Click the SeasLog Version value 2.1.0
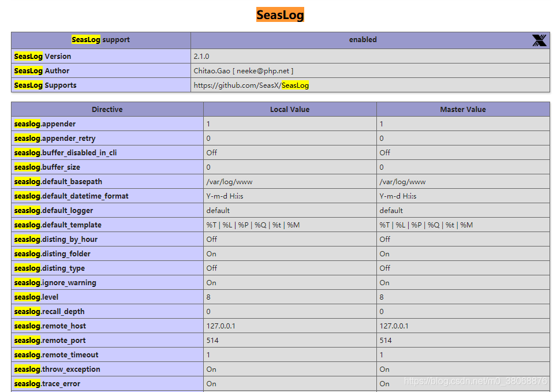 pyautogui.click(x=201, y=57)
